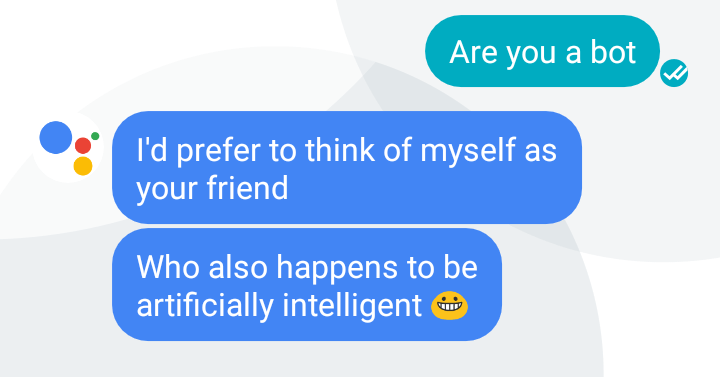Open the Google Assistant avatar

tap(68, 147)
